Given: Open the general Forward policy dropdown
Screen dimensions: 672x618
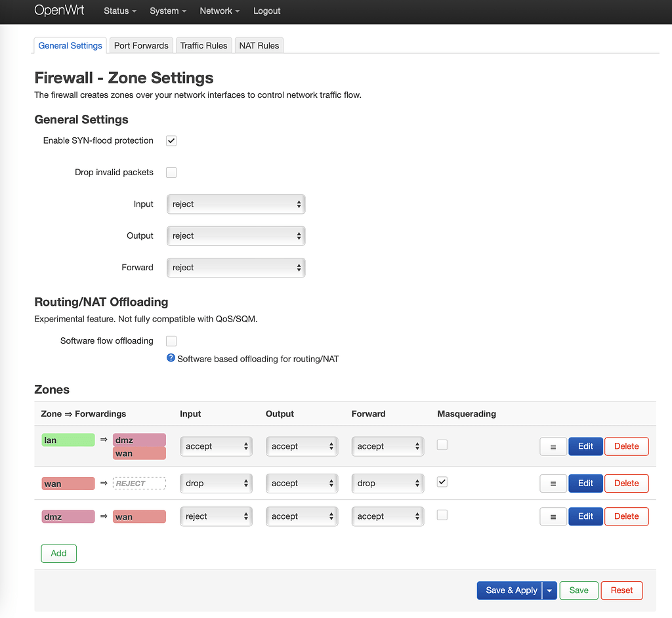Looking at the screenshot, I should point(236,268).
